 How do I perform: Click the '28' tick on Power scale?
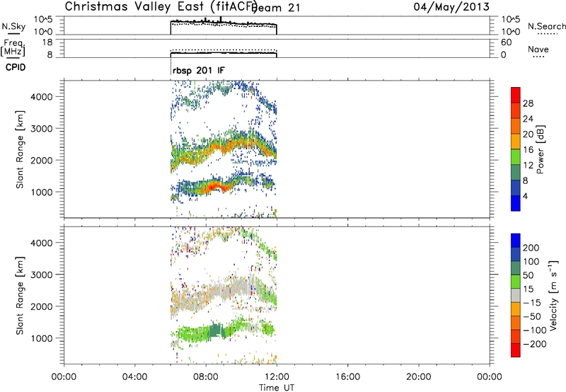pos(528,103)
